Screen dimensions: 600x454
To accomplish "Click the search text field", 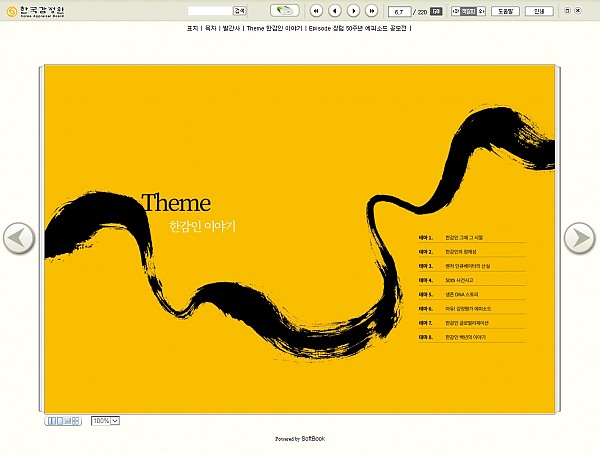I will [210, 11].
